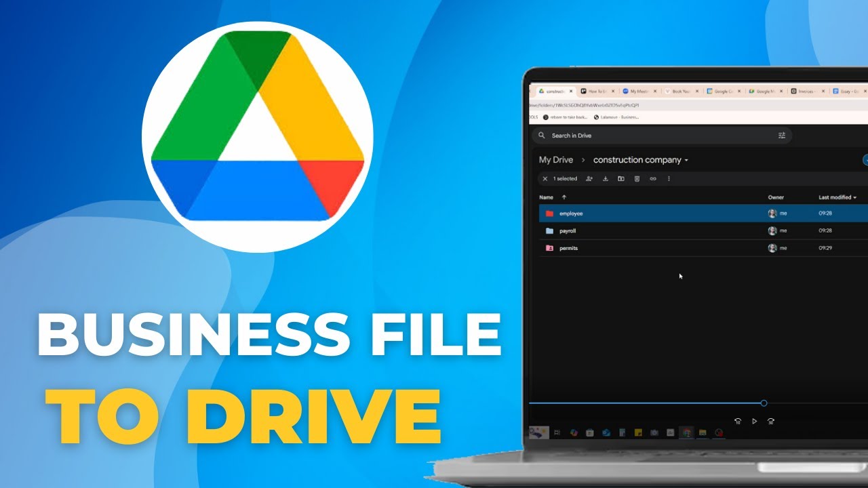
Task: Clear the selection with the X icon
Action: tap(545, 179)
